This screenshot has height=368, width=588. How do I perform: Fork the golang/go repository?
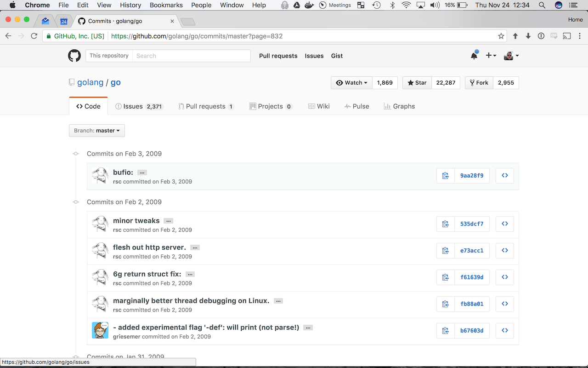pos(479,83)
